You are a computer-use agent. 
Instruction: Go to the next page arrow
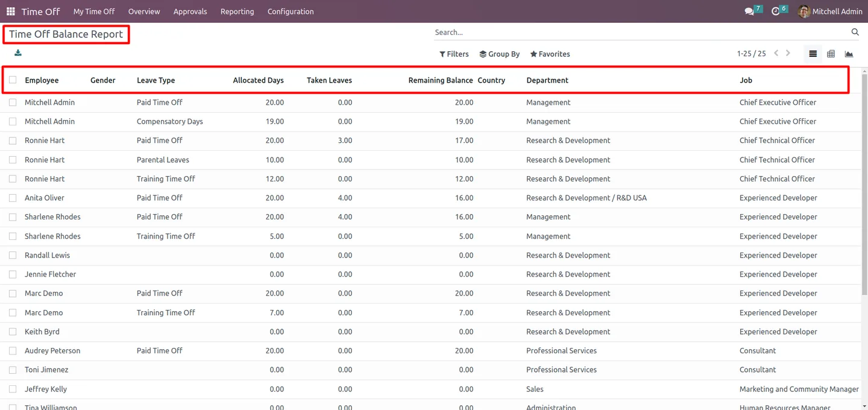788,53
